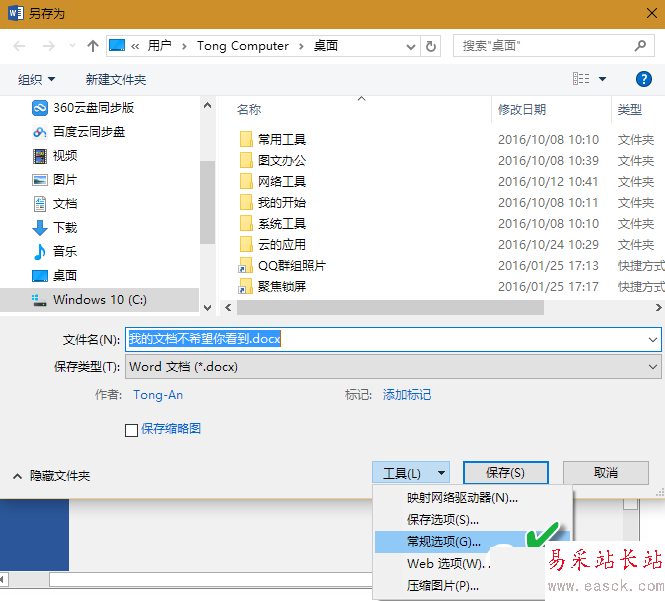Open the 工具(L) dropdown button

411,473
